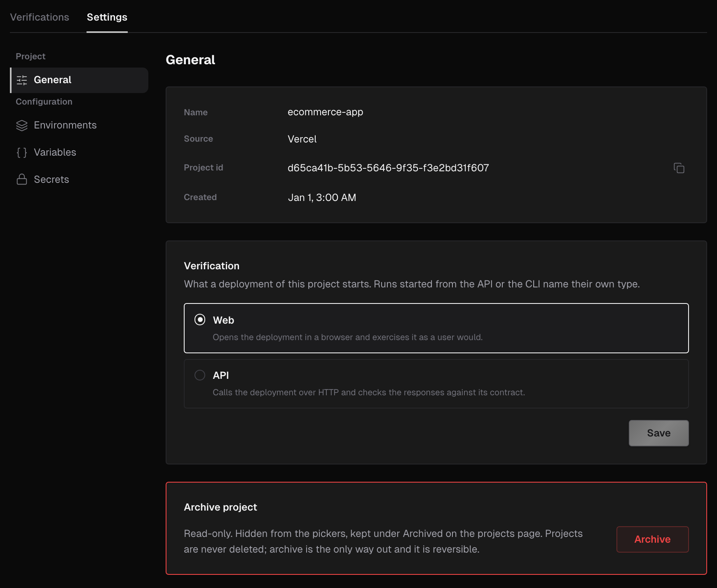Screen dimensions: 717x588
Task: Click the General sliders icon in sidebar
Action: click(22, 80)
